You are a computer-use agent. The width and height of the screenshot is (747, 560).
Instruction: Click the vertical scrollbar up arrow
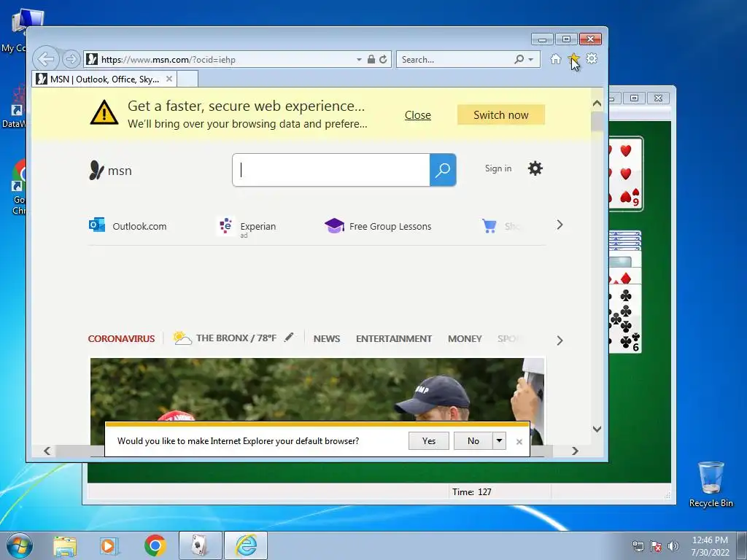pos(597,103)
